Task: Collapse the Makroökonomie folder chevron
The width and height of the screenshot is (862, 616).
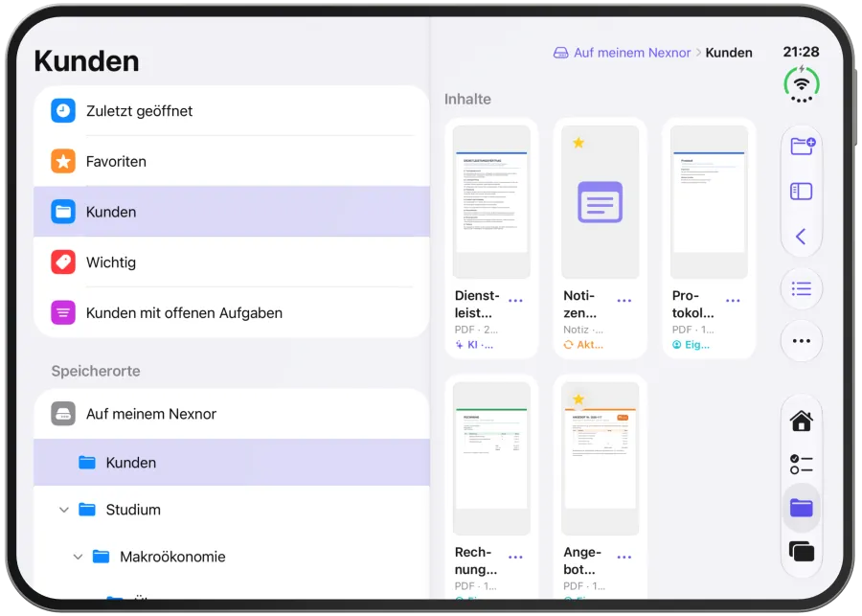Action: [79, 557]
